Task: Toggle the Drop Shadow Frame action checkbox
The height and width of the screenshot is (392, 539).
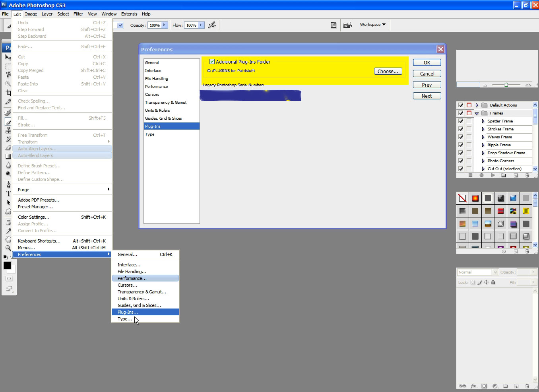Action: pos(461,153)
